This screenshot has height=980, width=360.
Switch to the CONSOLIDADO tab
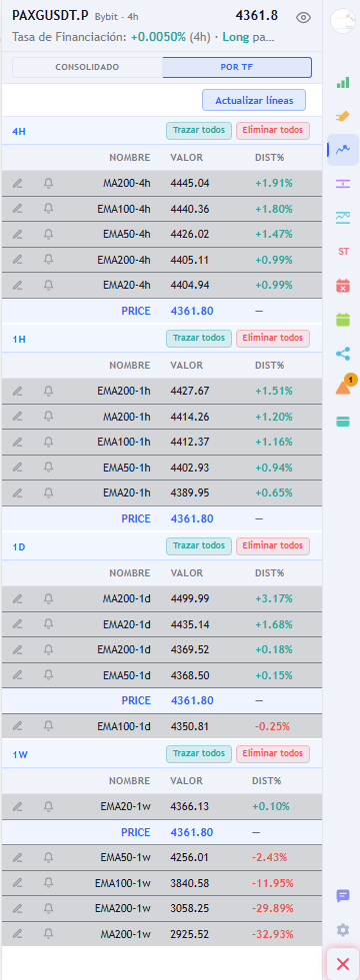pyautogui.click(x=87, y=67)
